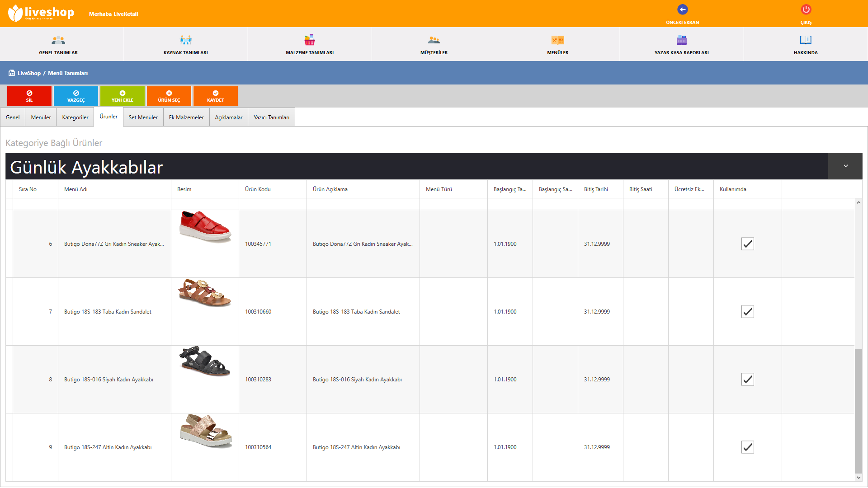The width and height of the screenshot is (868, 488).
Task: Select product code 100310283
Action: (x=258, y=380)
